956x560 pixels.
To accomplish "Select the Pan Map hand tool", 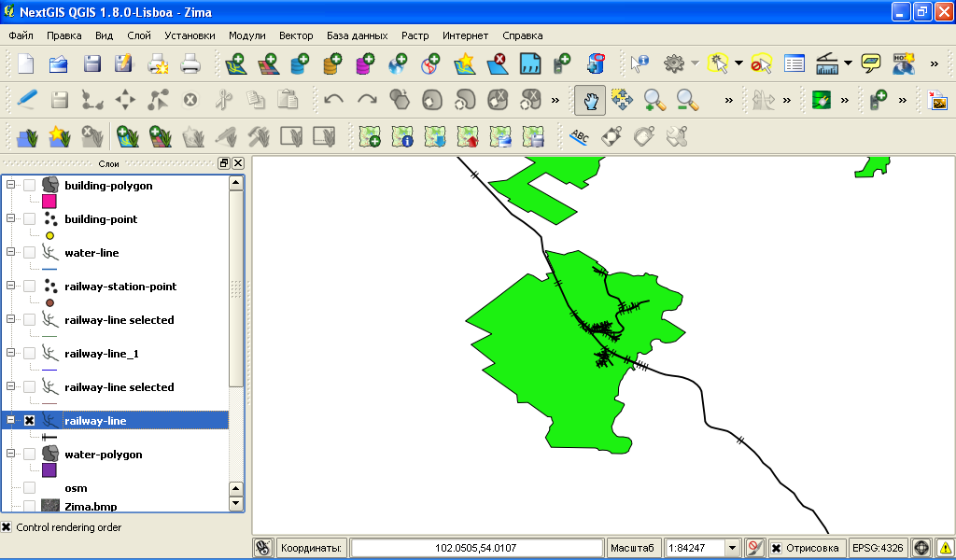I will pos(590,99).
